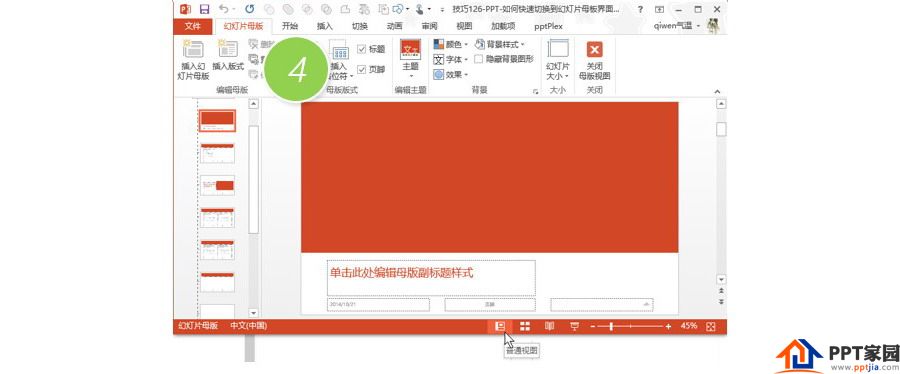Image resolution: width=900 pixels, height=374 pixels.
Task: Switch to the 开始 (Home) tab
Action: pyautogui.click(x=290, y=26)
